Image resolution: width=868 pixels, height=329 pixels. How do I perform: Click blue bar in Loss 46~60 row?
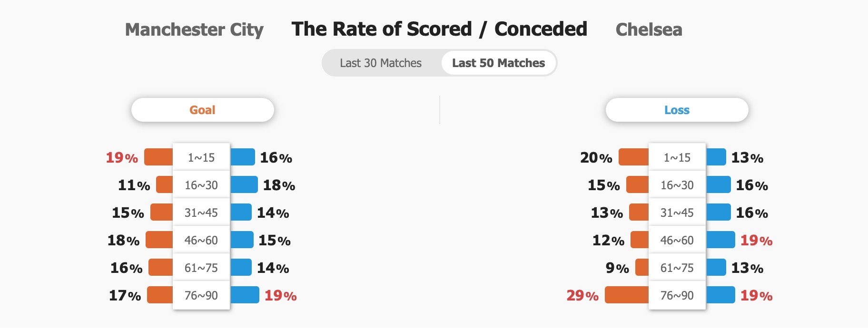720,240
